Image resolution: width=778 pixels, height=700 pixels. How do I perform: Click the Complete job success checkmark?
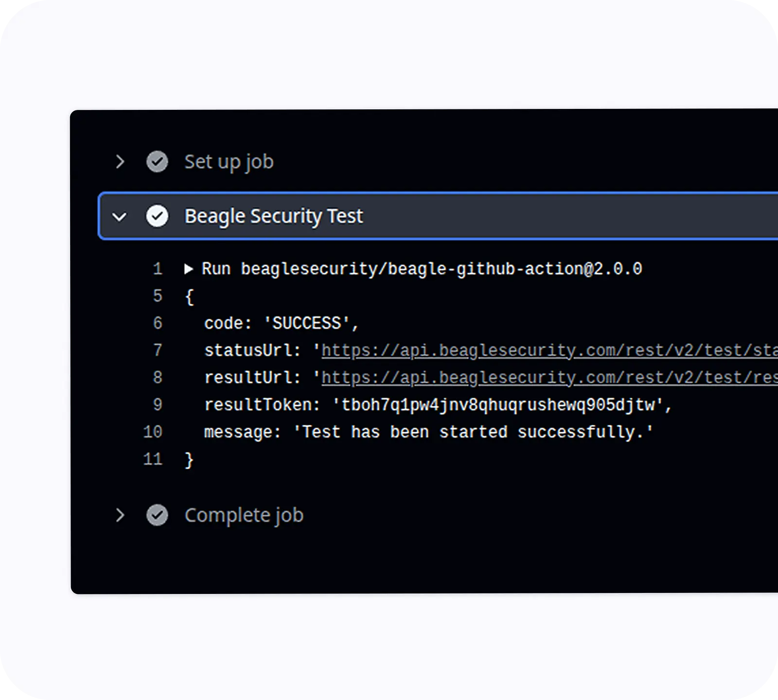pos(157,515)
